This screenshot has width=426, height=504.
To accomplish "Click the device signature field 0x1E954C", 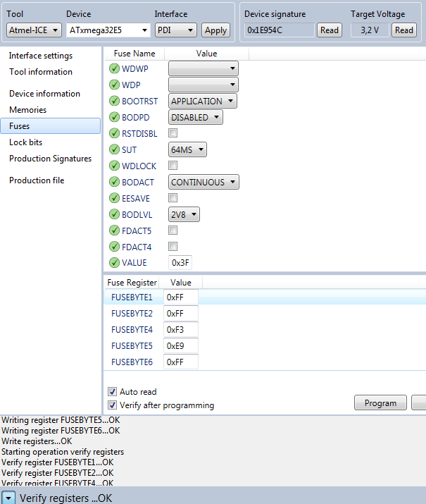I will pyautogui.click(x=279, y=30).
